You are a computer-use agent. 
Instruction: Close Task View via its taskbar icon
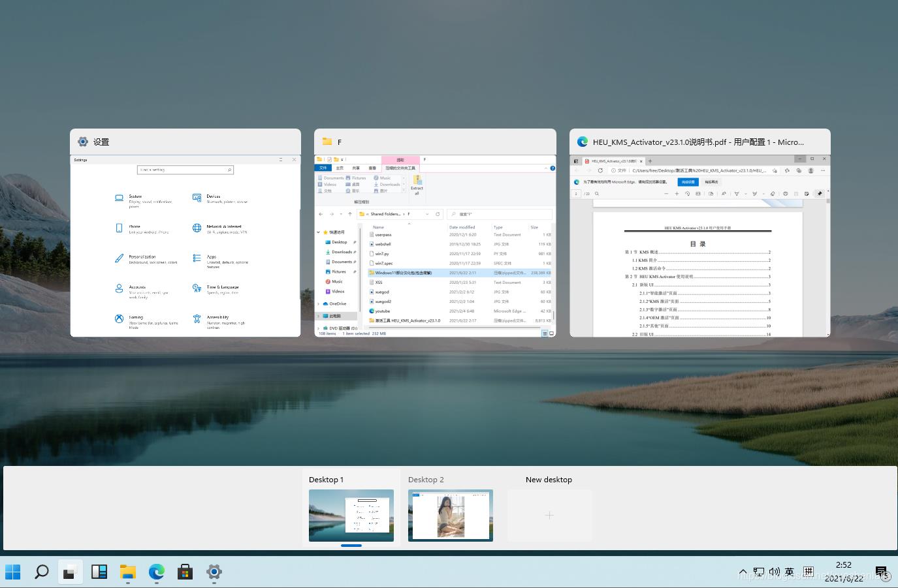point(71,572)
